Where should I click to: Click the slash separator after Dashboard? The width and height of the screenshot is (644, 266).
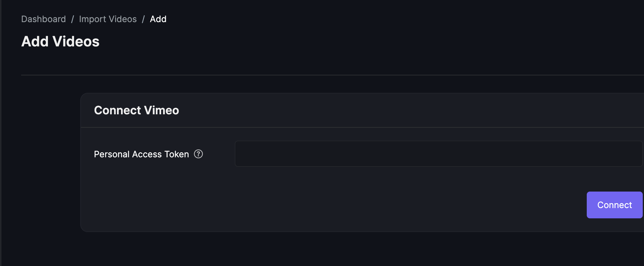[x=72, y=19]
